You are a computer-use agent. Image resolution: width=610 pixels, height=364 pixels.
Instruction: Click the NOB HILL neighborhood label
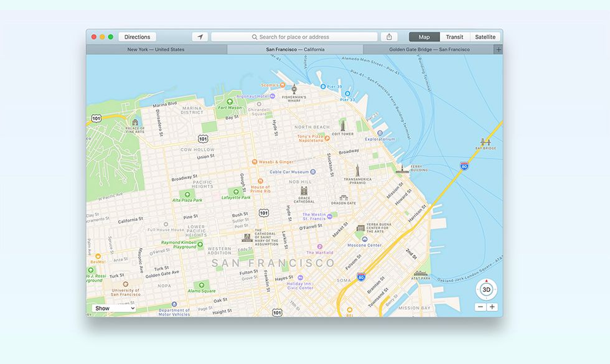pos(300,182)
